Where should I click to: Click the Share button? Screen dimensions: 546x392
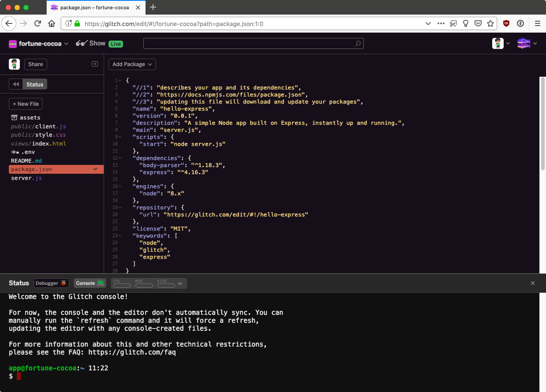pos(35,64)
